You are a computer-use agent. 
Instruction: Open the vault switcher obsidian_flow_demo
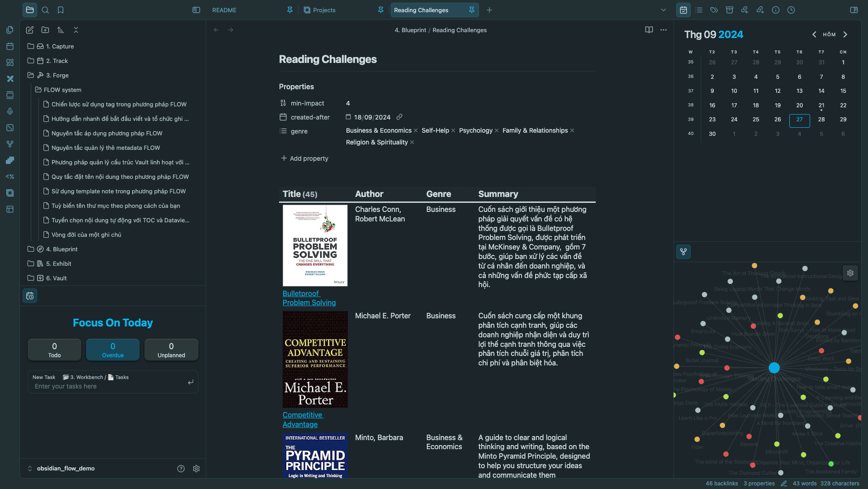point(66,469)
